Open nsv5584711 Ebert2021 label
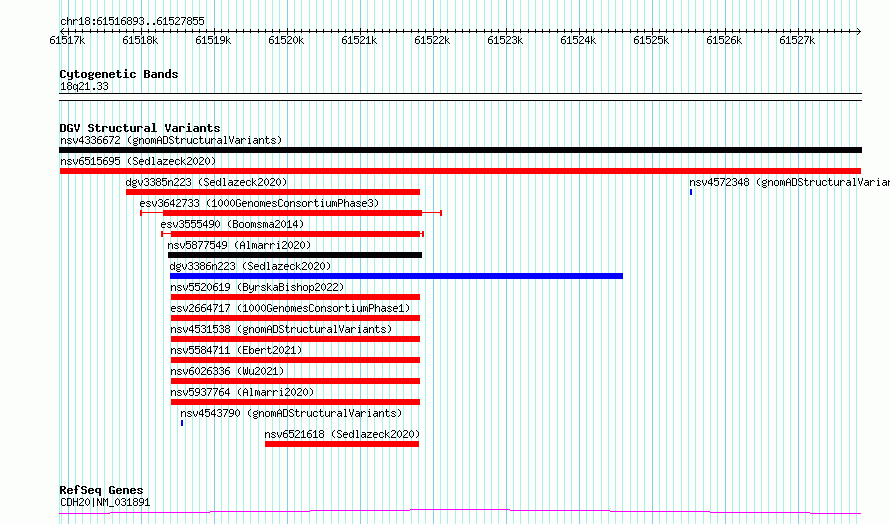The height and width of the screenshot is (524, 890). (236, 350)
